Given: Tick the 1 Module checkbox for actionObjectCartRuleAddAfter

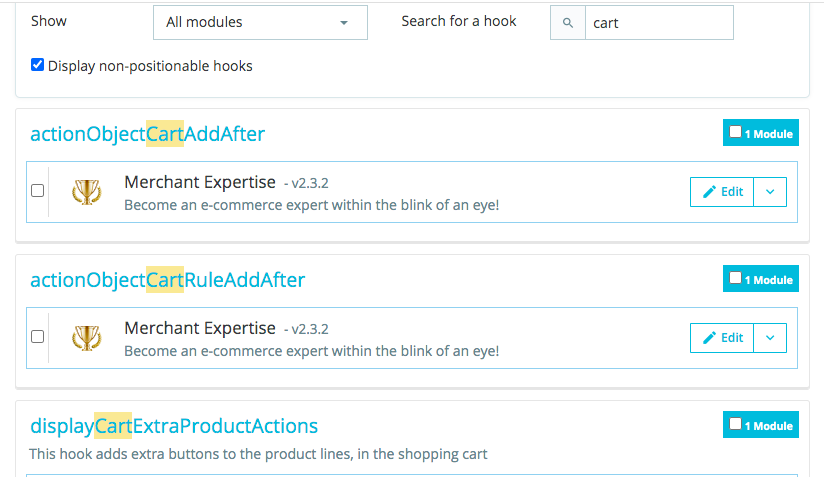Looking at the screenshot, I should point(736,279).
